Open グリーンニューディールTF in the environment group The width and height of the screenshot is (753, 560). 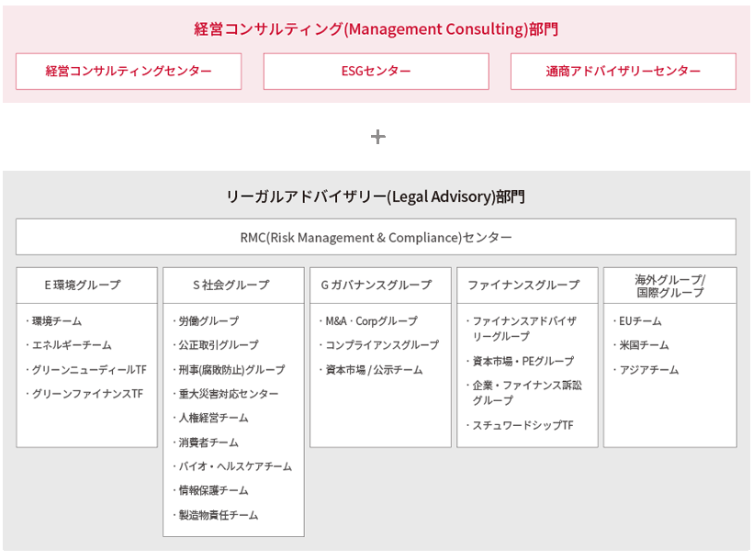click(x=88, y=370)
